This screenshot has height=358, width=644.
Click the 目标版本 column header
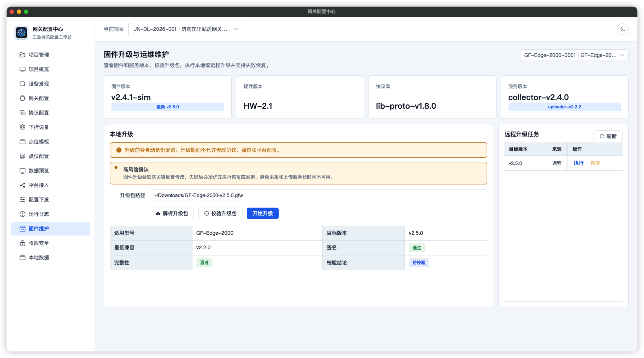[518, 149]
